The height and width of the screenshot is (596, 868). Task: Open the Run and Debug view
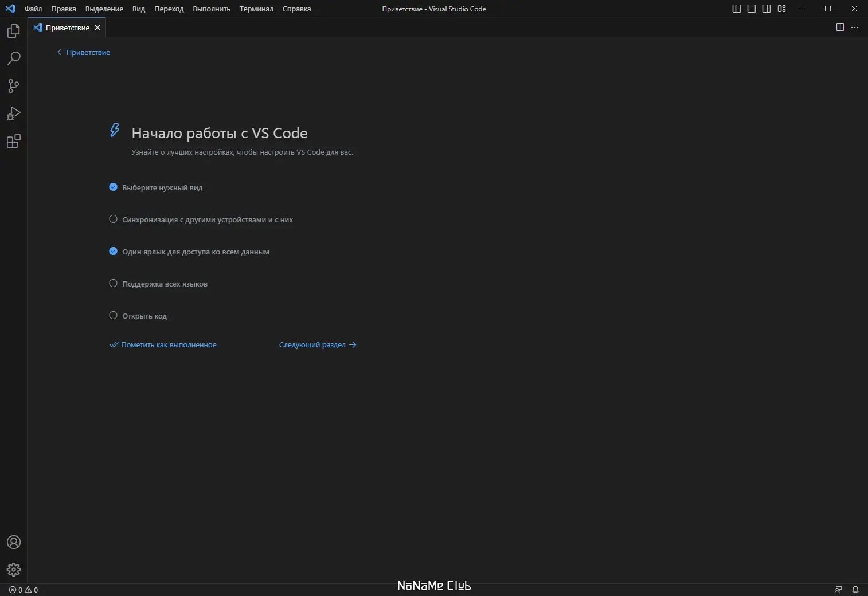[x=13, y=113]
